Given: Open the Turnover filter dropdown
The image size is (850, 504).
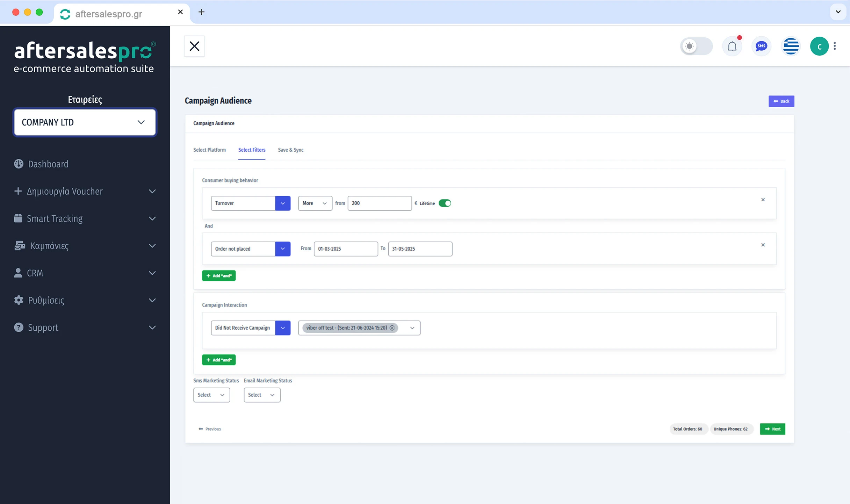Looking at the screenshot, I should pos(283,203).
